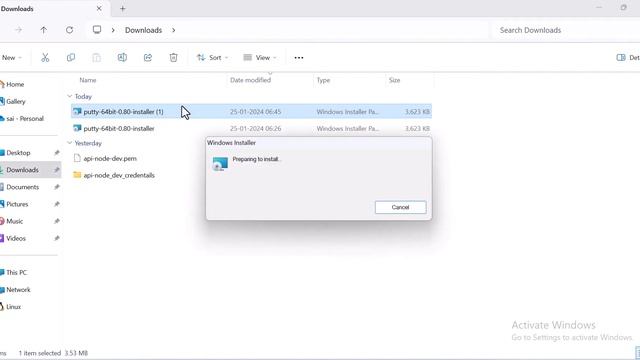The width and height of the screenshot is (640, 360).
Task: Click date 25-01-2024 06:26 cell
Action: [x=256, y=128]
